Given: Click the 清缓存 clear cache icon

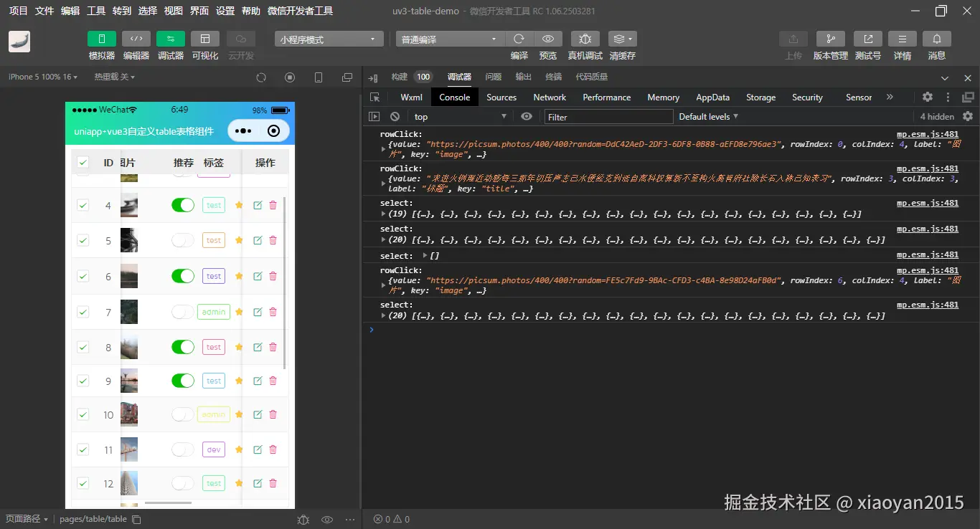Looking at the screenshot, I should (x=622, y=39).
